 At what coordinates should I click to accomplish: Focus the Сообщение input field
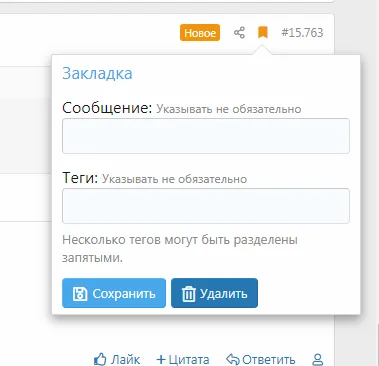(x=206, y=136)
